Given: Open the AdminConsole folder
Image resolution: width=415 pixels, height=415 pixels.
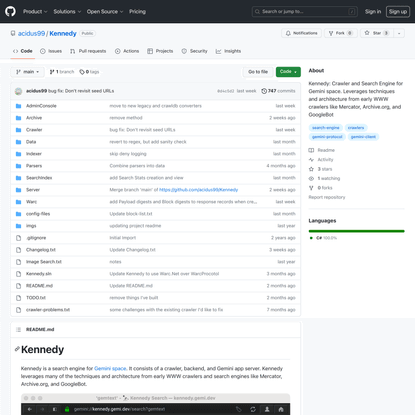Looking at the screenshot, I should click(x=41, y=106).
